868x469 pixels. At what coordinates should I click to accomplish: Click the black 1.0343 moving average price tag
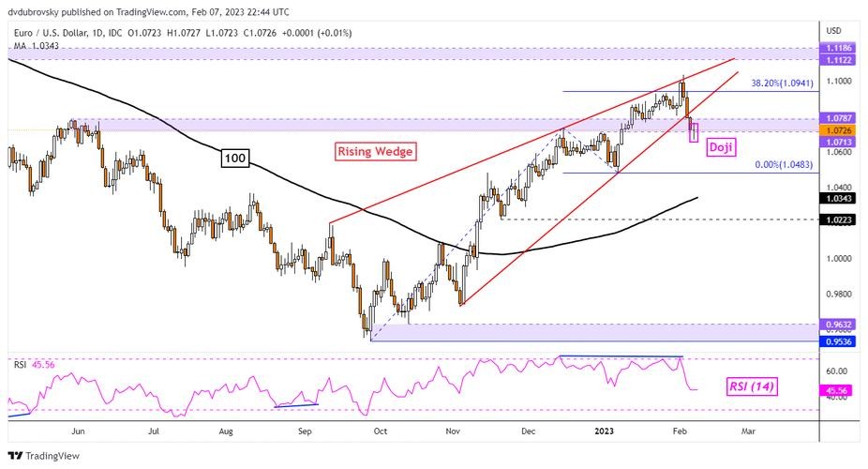click(x=838, y=199)
